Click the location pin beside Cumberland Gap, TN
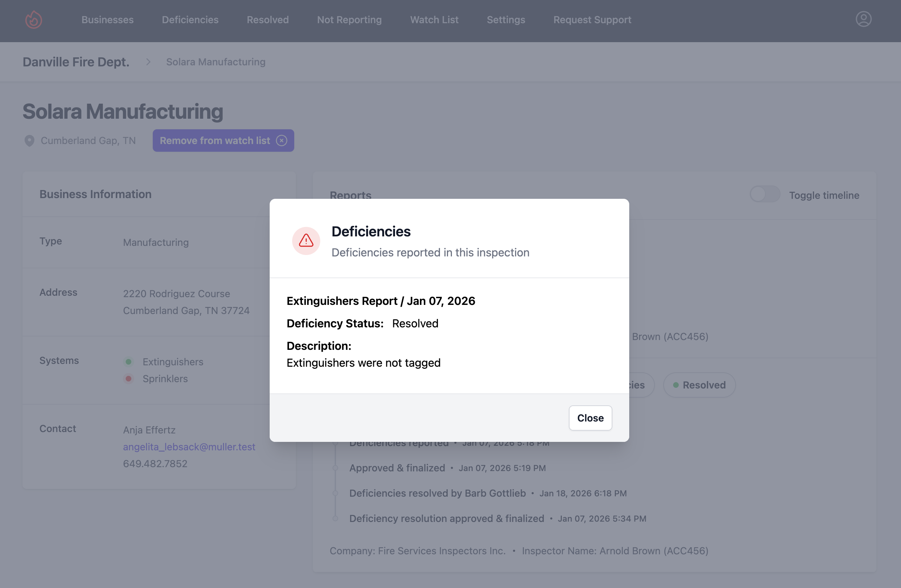The image size is (901, 588). 29,141
